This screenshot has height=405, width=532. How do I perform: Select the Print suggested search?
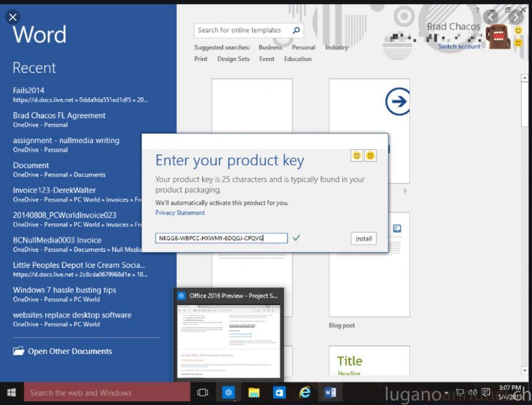[201, 59]
